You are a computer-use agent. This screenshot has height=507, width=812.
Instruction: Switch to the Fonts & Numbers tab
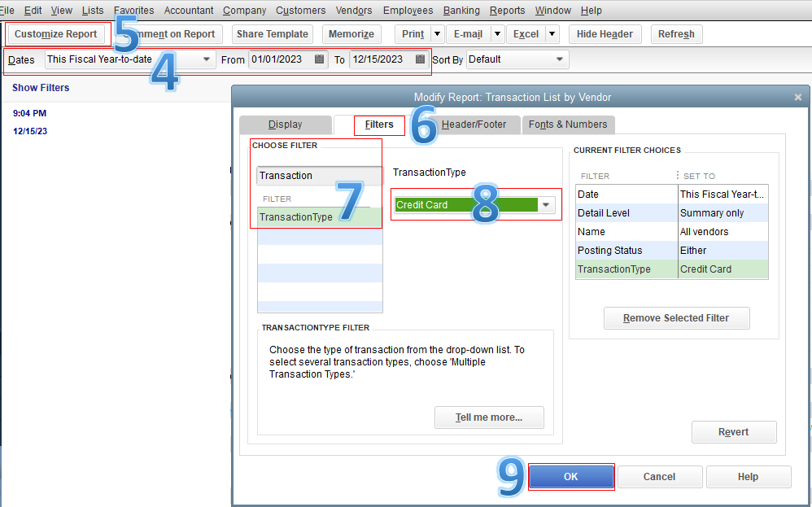(568, 125)
